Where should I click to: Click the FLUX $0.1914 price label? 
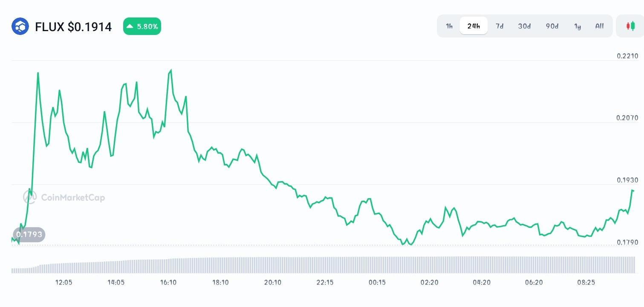73,26
